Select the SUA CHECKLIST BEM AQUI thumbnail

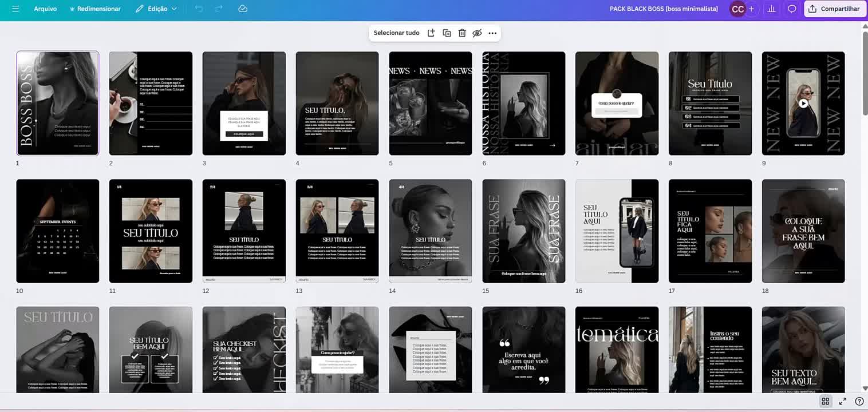point(244,350)
